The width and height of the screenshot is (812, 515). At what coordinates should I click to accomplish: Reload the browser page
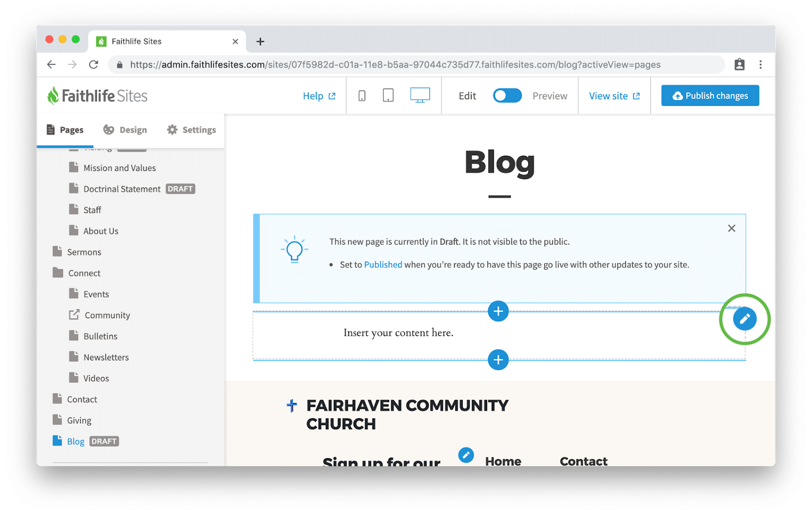93,64
